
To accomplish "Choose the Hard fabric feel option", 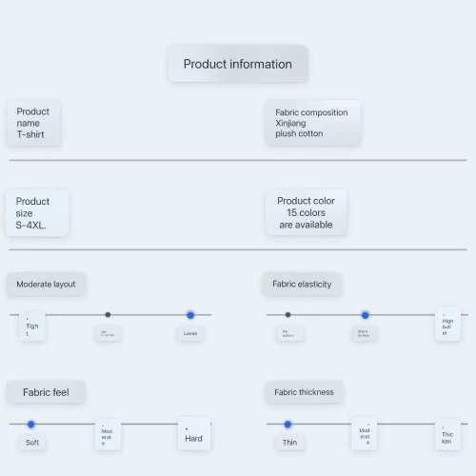I will pyautogui.click(x=194, y=433).
